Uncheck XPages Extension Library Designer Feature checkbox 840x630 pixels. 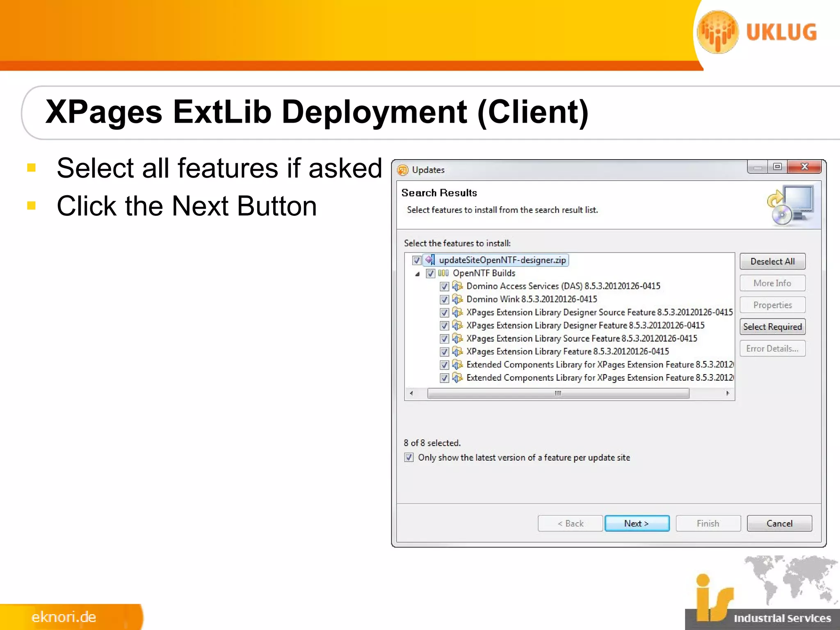pos(444,326)
